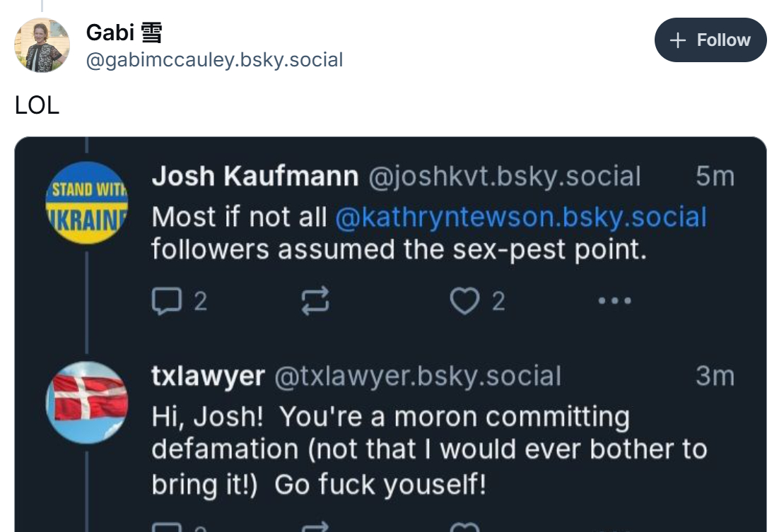
Task: Click the LOL post text
Action: pos(37,105)
